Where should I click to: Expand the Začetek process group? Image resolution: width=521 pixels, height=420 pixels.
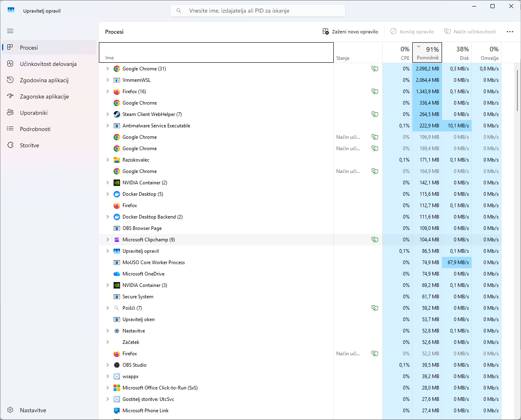(x=108, y=342)
